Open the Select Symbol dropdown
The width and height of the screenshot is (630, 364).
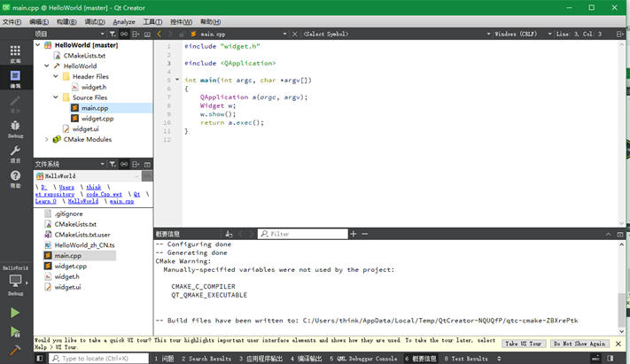click(397, 35)
